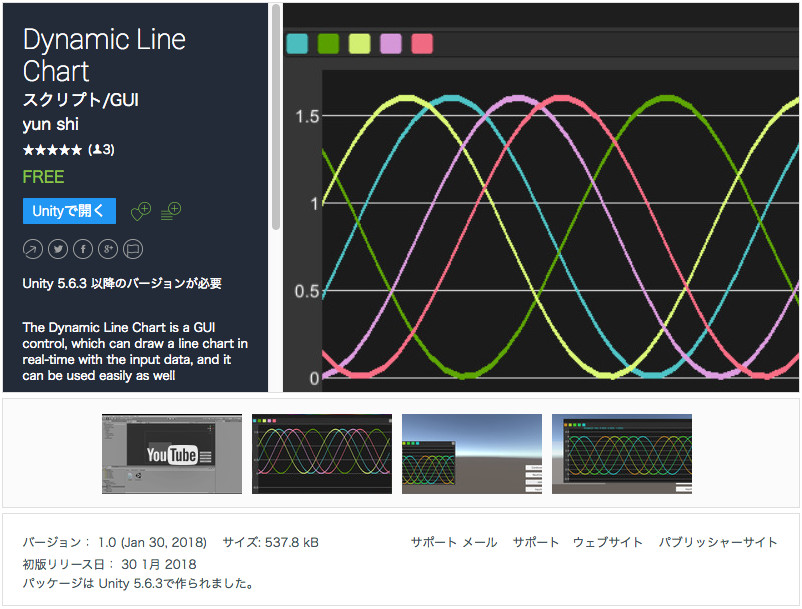
Task: Click the 0.5 axis label
Action: tap(307, 291)
